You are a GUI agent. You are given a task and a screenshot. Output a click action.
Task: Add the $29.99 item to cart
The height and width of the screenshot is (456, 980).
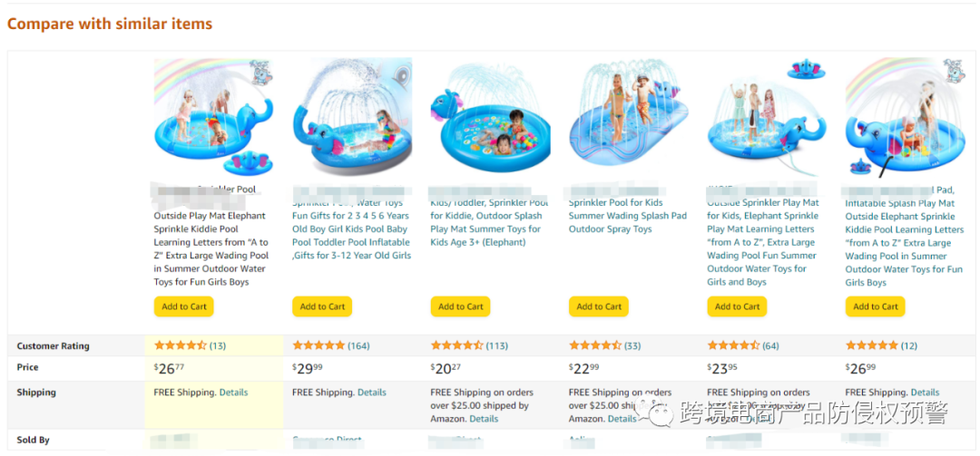pyautogui.click(x=323, y=306)
